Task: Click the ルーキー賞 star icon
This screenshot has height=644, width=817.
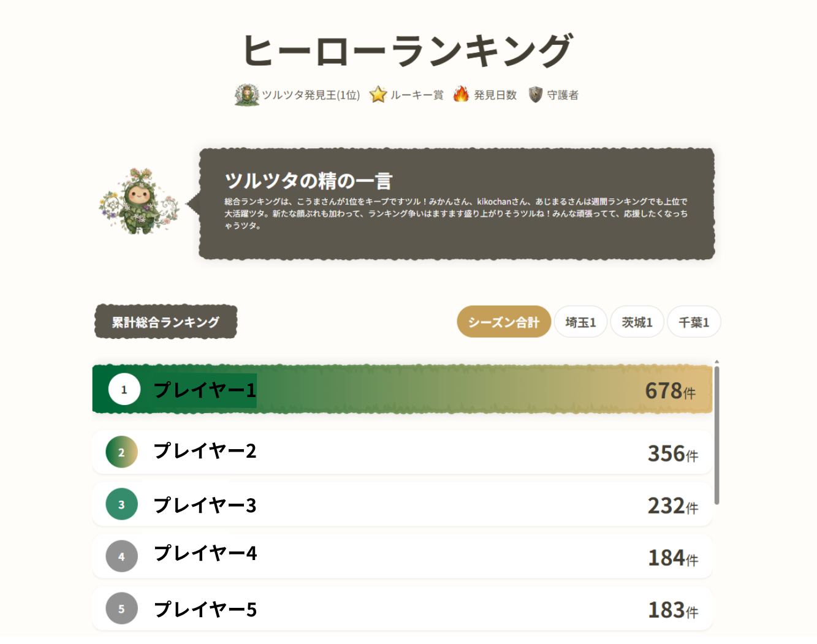Action: pos(378,95)
